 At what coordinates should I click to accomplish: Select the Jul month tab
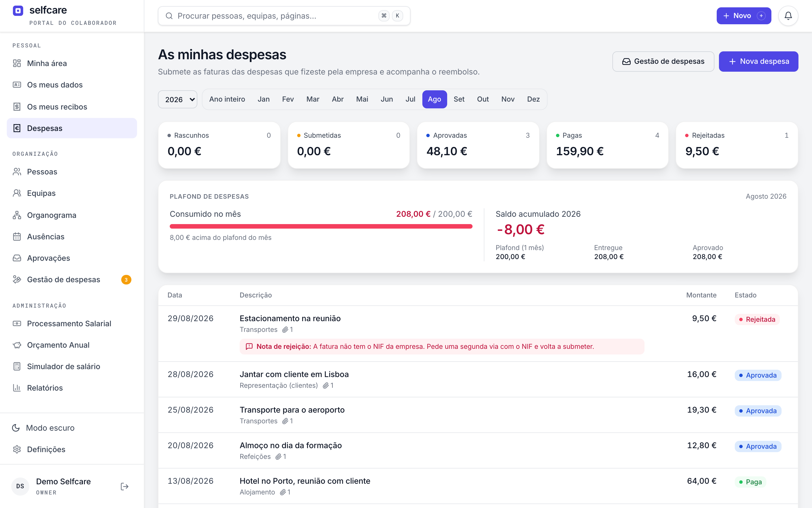[x=410, y=99]
